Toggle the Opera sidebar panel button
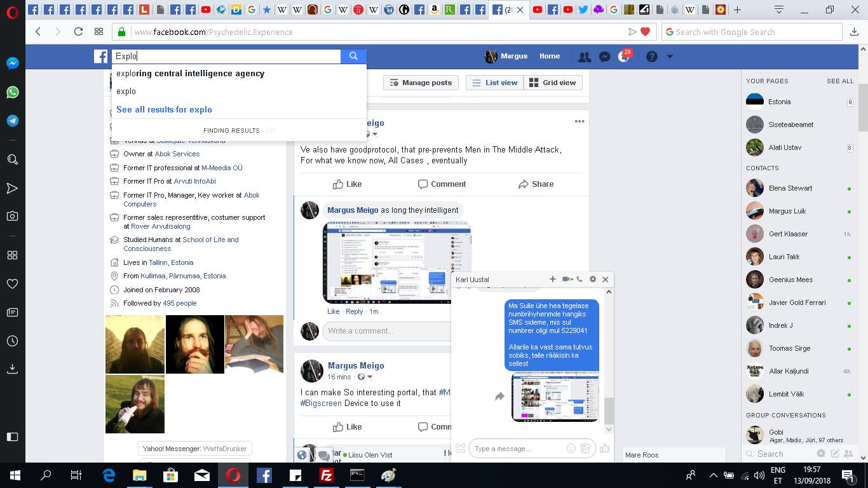The width and height of the screenshot is (868, 488). point(12,437)
